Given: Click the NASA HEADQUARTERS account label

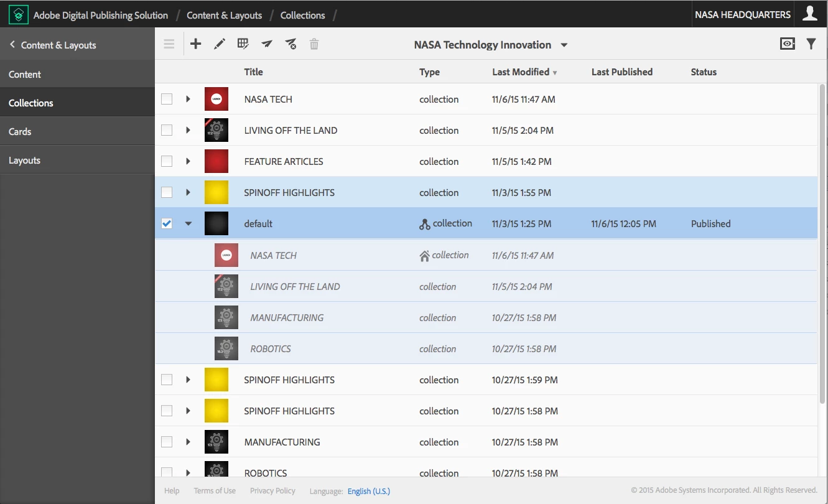Looking at the screenshot, I should point(743,14).
